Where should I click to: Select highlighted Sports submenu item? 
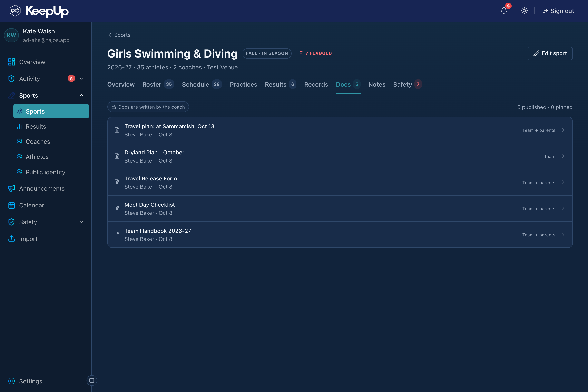pos(51,111)
